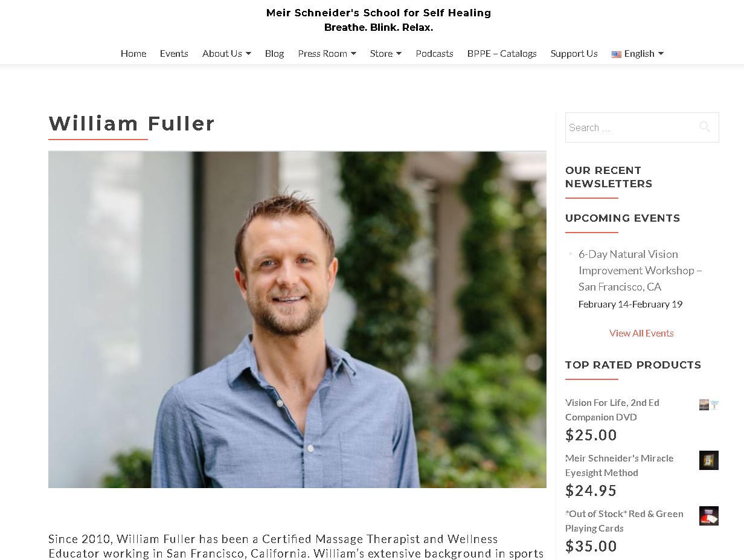Click the English language flag icon
Screen dimensions: 744x560
tap(617, 54)
